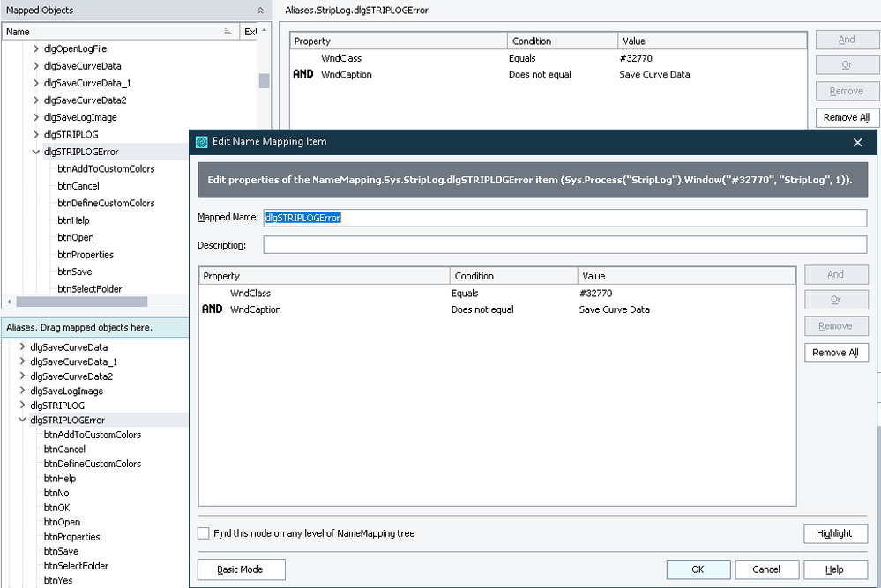The height and width of the screenshot is (588, 881).
Task: Click the Edit Name Mapping Item dialog icon
Action: tap(202, 142)
